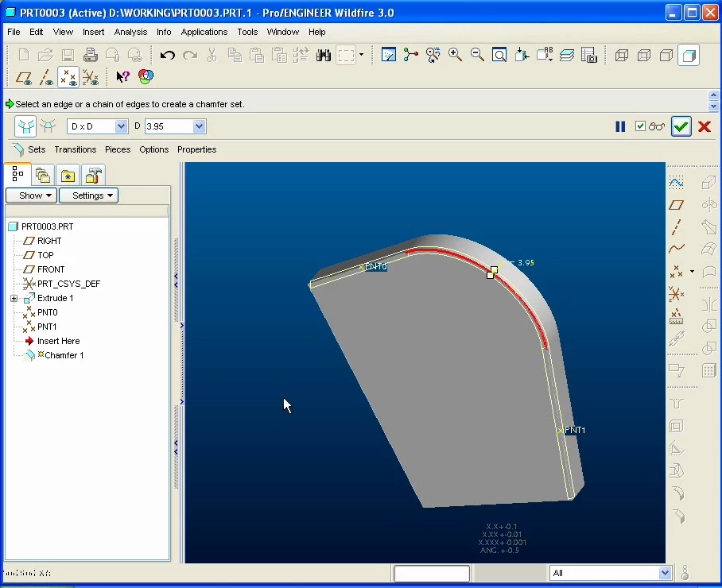The image size is (722, 588).
Task: Select Chamfer 1 in model tree
Action: (x=64, y=355)
